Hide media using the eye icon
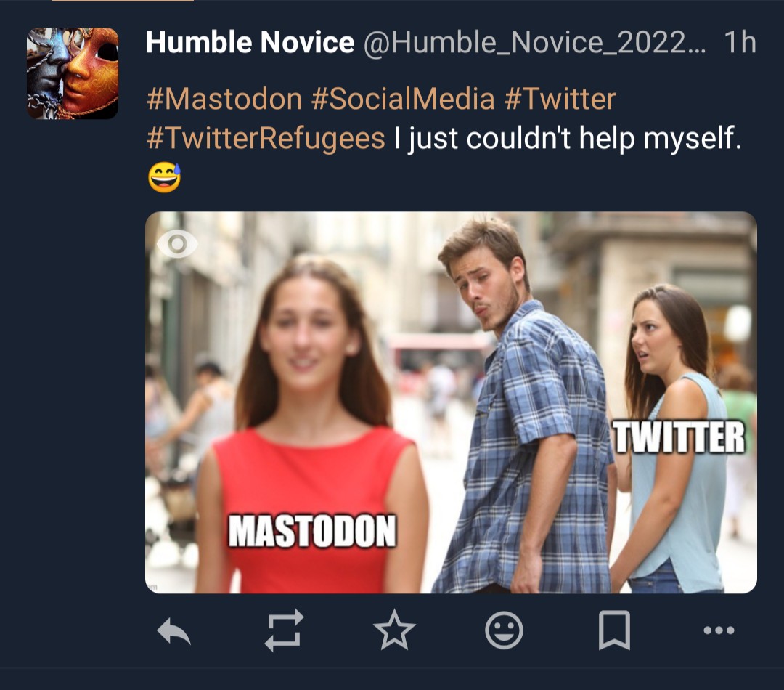The height and width of the screenshot is (690, 784). point(176,244)
